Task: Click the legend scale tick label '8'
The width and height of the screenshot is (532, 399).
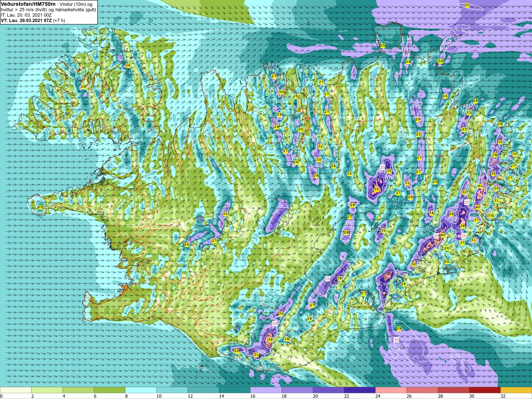Action: point(126,396)
